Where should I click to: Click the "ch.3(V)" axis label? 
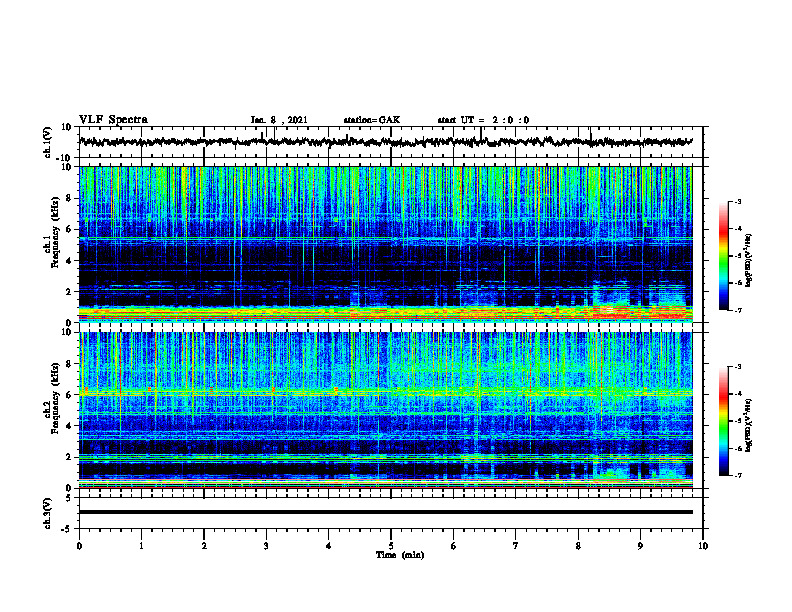click(47, 513)
